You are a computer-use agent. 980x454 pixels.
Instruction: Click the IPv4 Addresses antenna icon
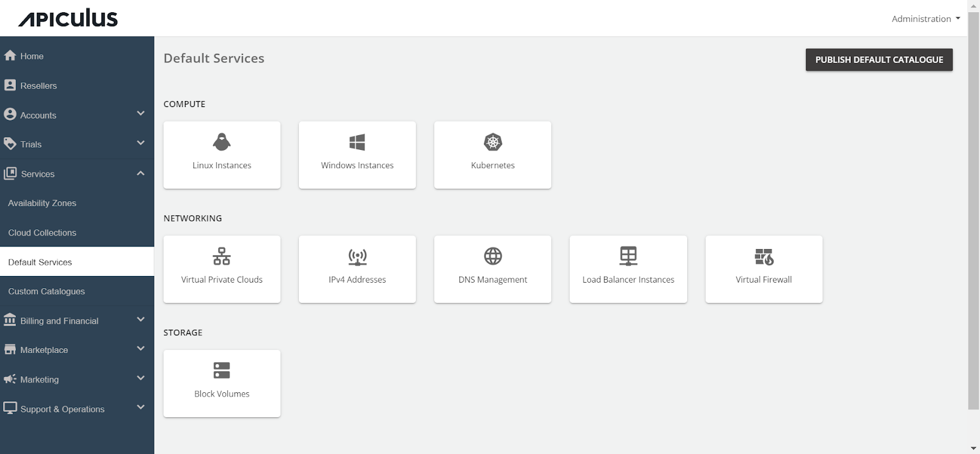click(357, 256)
